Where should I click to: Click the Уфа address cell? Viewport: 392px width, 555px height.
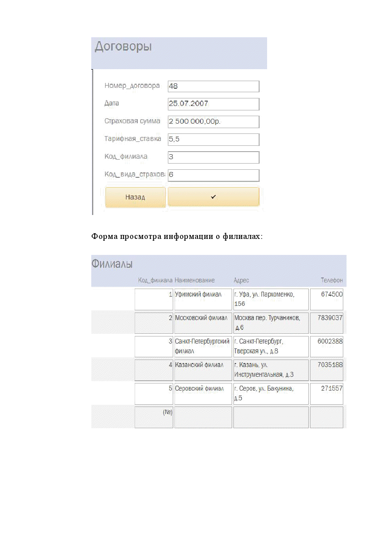point(271,299)
